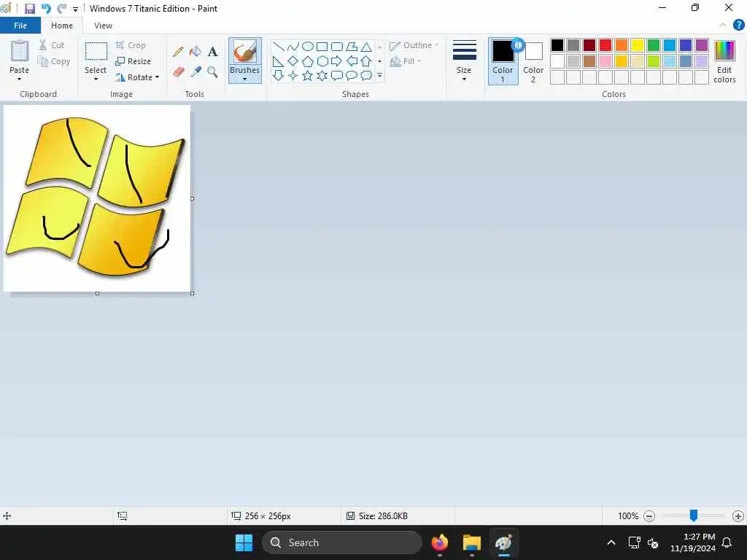Choose the Line shape
This screenshot has width=747, height=560.
[x=279, y=47]
